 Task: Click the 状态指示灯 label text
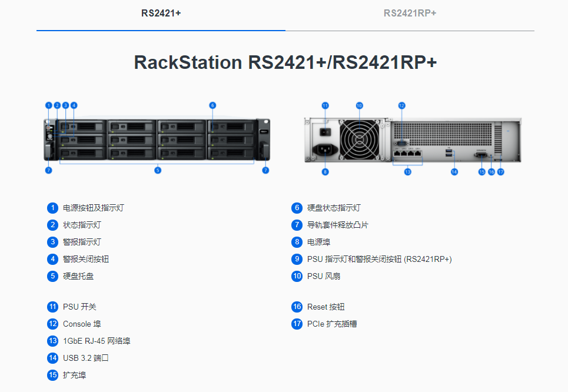(x=82, y=225)
